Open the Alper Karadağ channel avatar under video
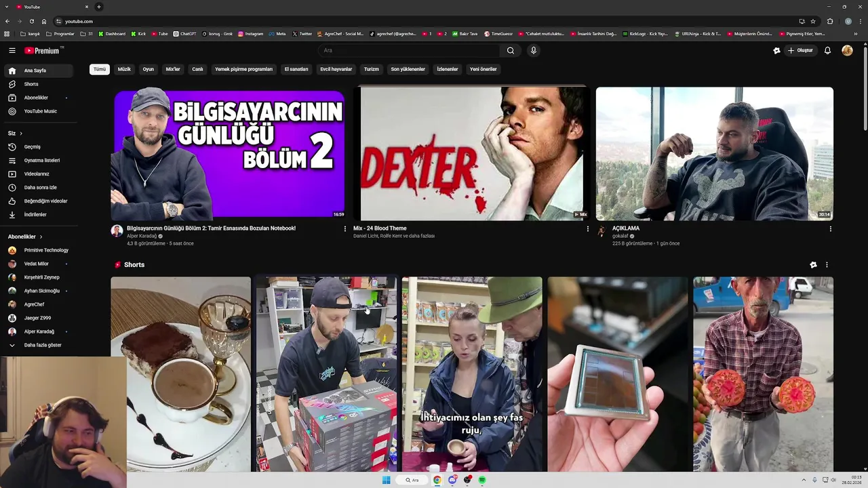The height and width of the screenshot is (488, 868). pyautogui.click(x=117, y=231)
